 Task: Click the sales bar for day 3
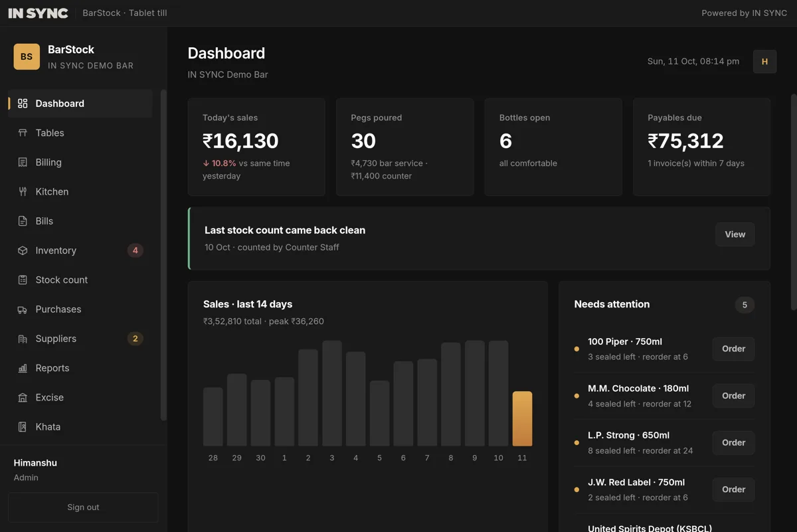click(x=332, y=393)
